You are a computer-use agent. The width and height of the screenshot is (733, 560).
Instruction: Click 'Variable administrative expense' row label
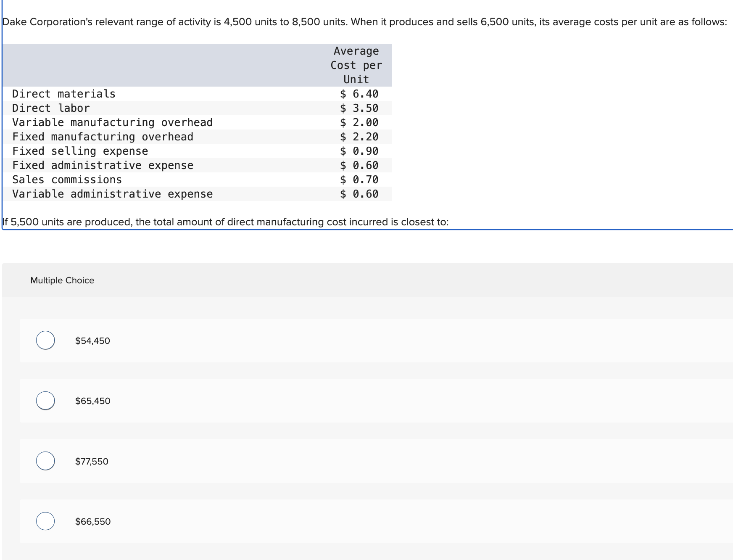click(112, 194)
